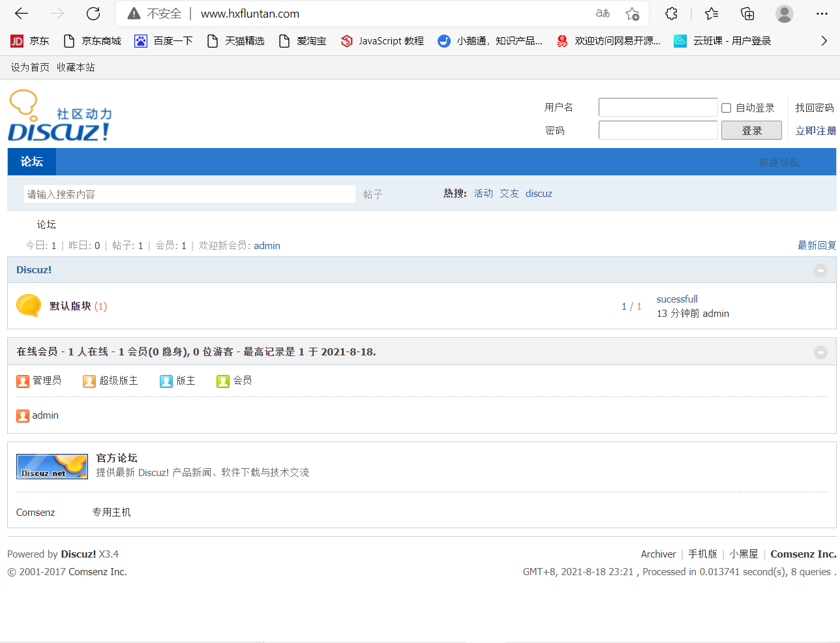The width and height of the screenshot is (840, 643).
Task: Focus the 密码 input field
Action: (x=658, y=130)
